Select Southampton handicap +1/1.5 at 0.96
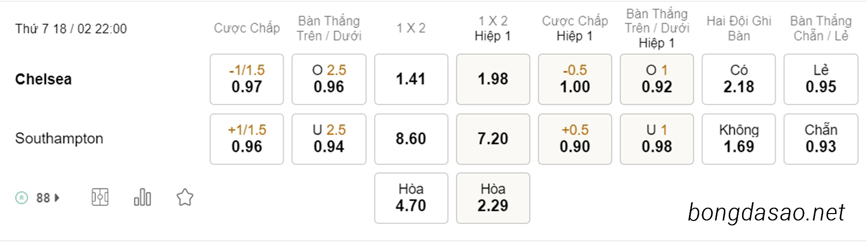868x249 pixels. (x=247, y=139)
